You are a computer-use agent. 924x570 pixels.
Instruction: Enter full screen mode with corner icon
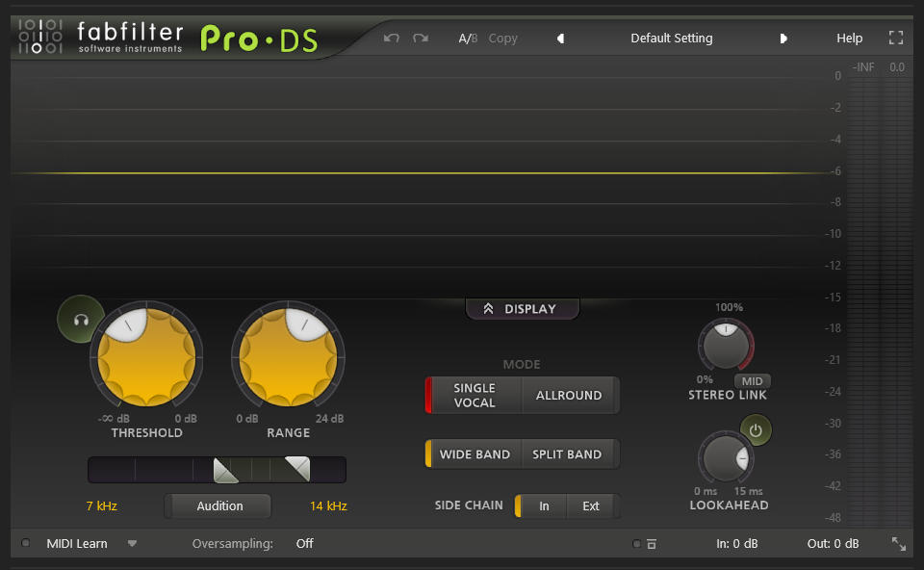tap(896, 39)
